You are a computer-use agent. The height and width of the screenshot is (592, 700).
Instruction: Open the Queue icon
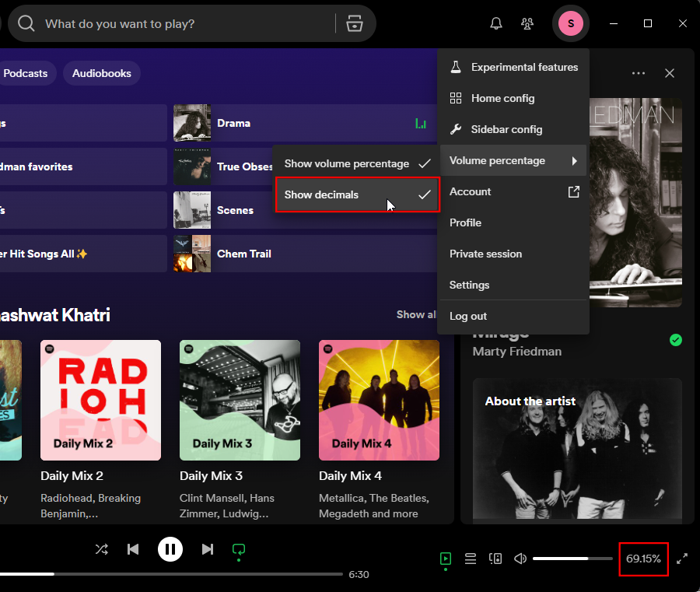tap(471, 559)
